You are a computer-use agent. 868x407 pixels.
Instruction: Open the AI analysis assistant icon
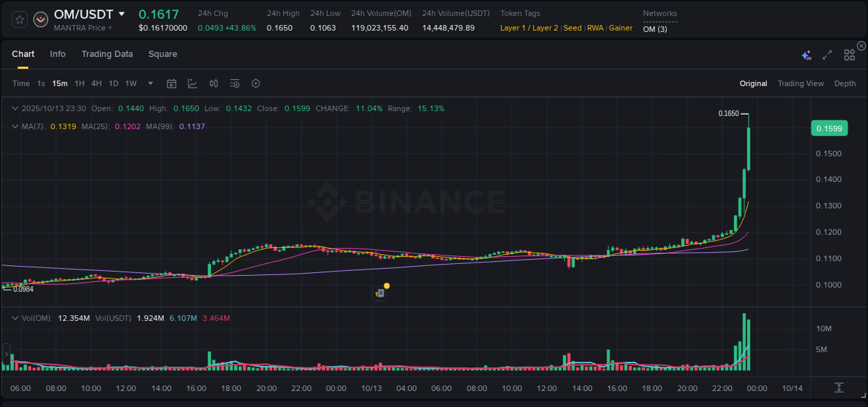(806, 54)
